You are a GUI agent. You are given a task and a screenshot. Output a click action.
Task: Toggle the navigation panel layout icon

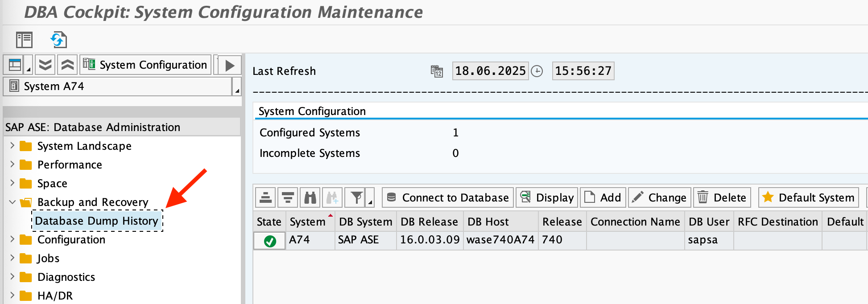point(15,65)
